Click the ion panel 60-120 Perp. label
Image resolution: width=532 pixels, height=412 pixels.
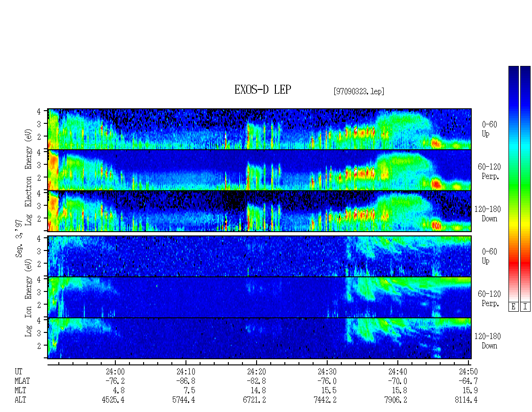pos(489,299)
